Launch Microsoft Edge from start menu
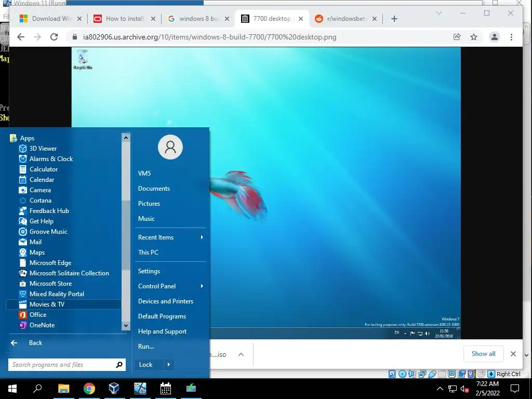 tap(63, 263)
